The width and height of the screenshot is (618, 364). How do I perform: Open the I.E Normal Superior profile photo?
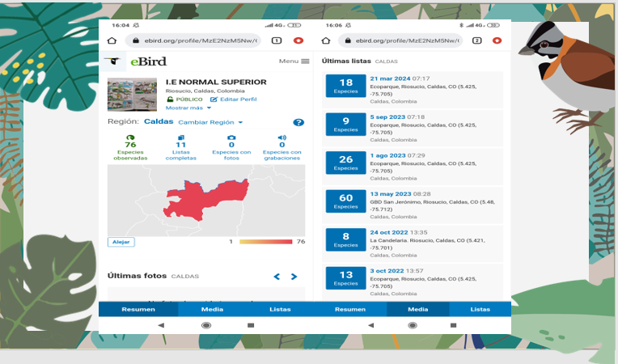pyautogui.click(x=133, y=94)
